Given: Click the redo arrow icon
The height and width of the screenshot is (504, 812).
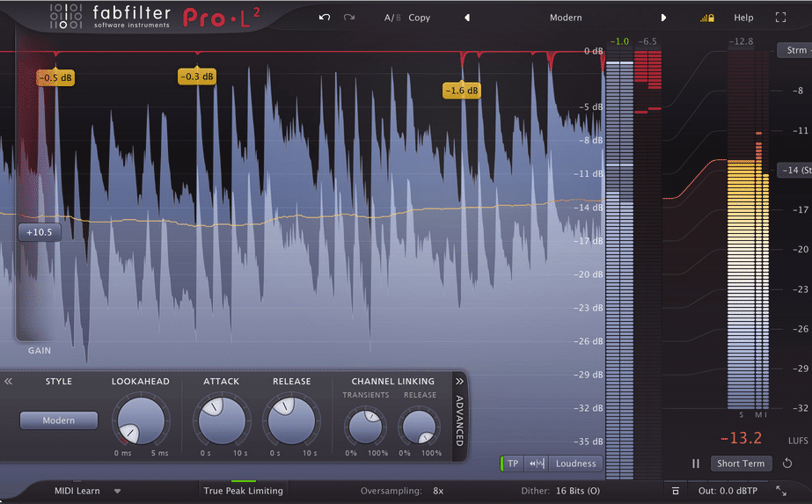Looking at the screenshot, I should [x=349, y=18].
